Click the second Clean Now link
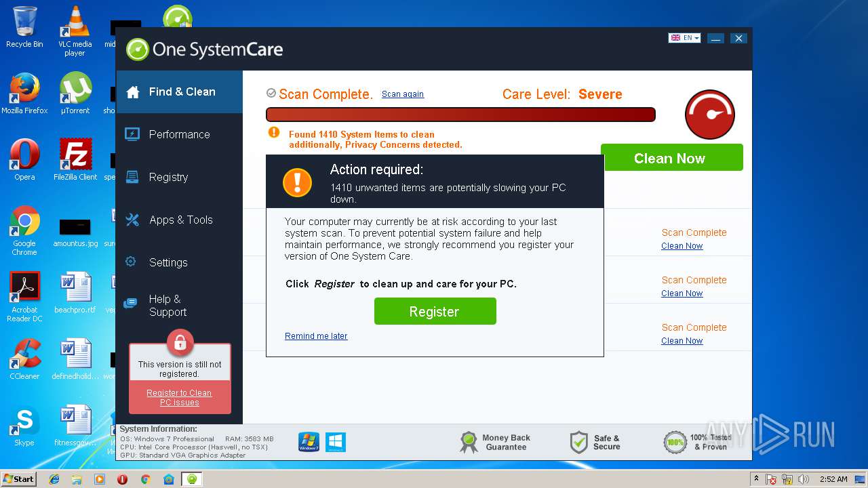Viewport: 868px width, 488px height. point(682,293)
